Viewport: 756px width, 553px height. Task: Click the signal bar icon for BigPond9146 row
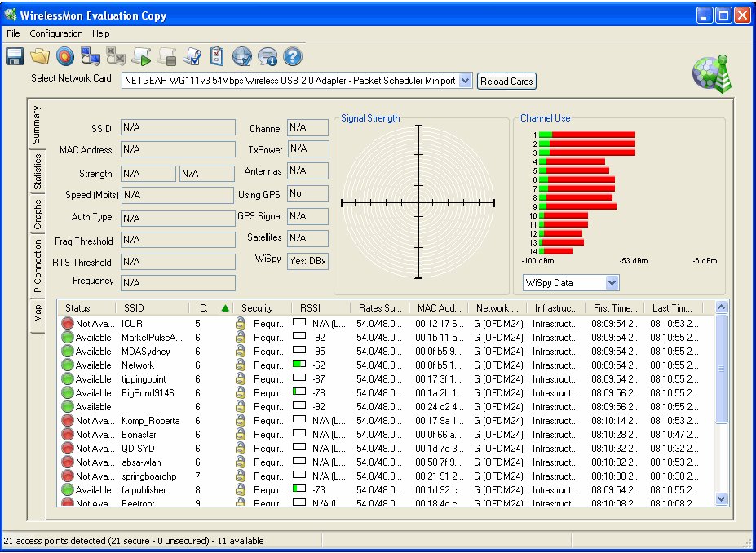coord(299,392)
